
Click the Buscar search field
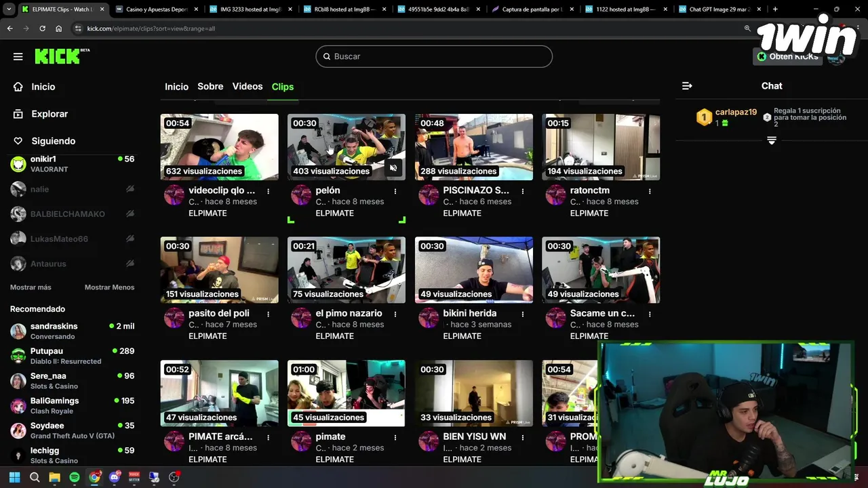(x=434, y=56)
